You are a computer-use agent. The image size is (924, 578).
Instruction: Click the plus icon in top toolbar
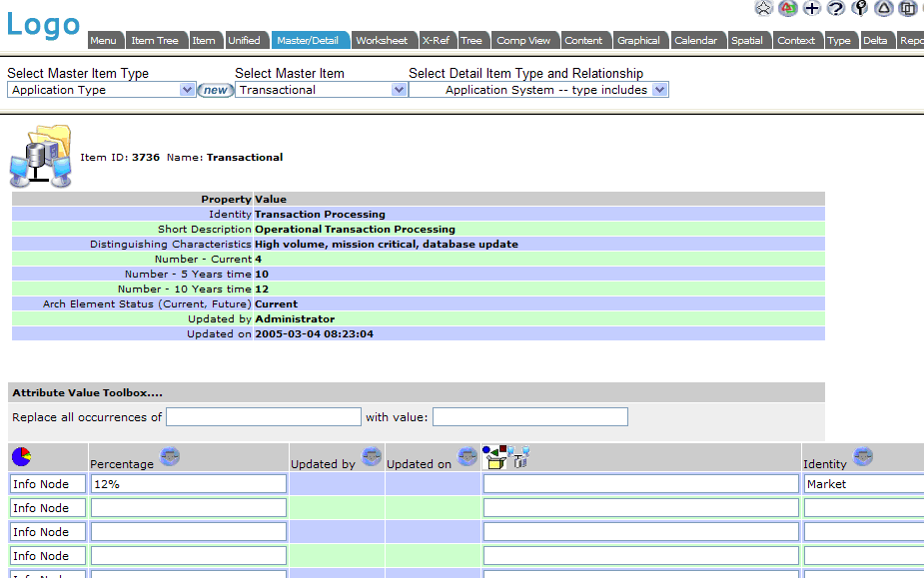[x=812, y=8]
